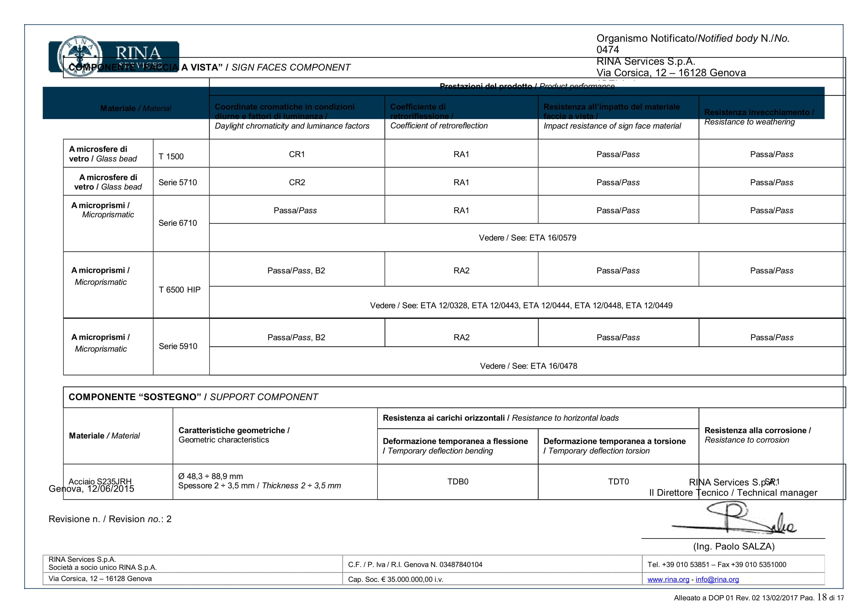This screenshot has width=868, height=613.
Task: Select 'Via Corsica, 12 – 16128 Genova' header address
Action: click(x=671, y=73)
